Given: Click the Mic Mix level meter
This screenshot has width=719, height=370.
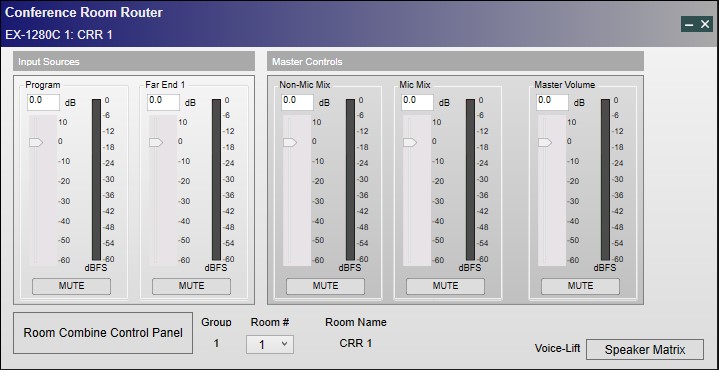Looking at the screenshot, I should pyautogui.click(x=470, y=180).
